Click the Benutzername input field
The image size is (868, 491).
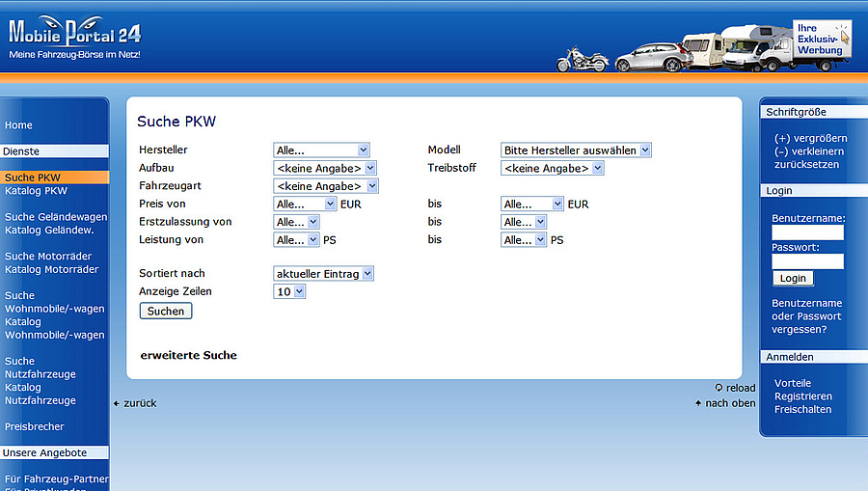click(x=807, y=232)
